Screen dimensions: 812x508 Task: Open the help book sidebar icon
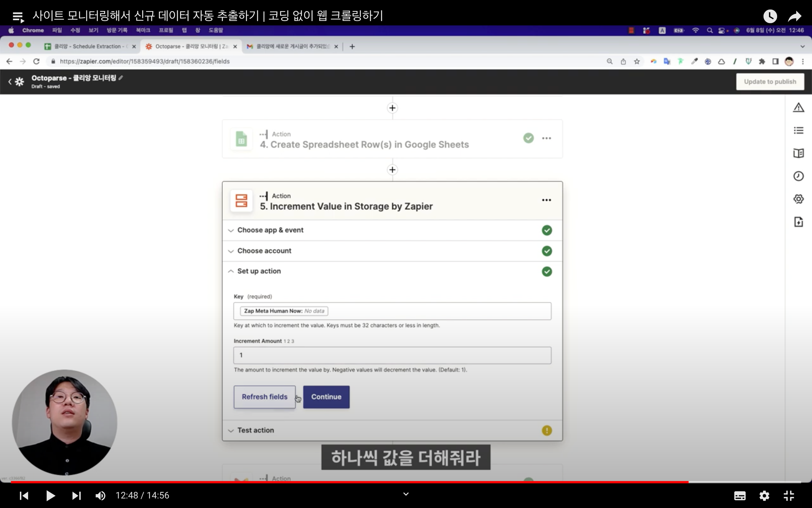pyautogui.click(x=799, y=153)
